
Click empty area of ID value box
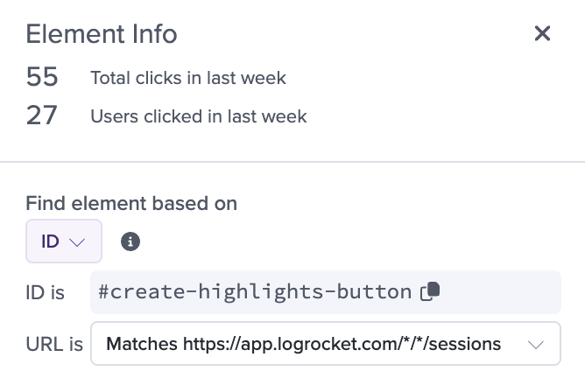pos(500,292)
